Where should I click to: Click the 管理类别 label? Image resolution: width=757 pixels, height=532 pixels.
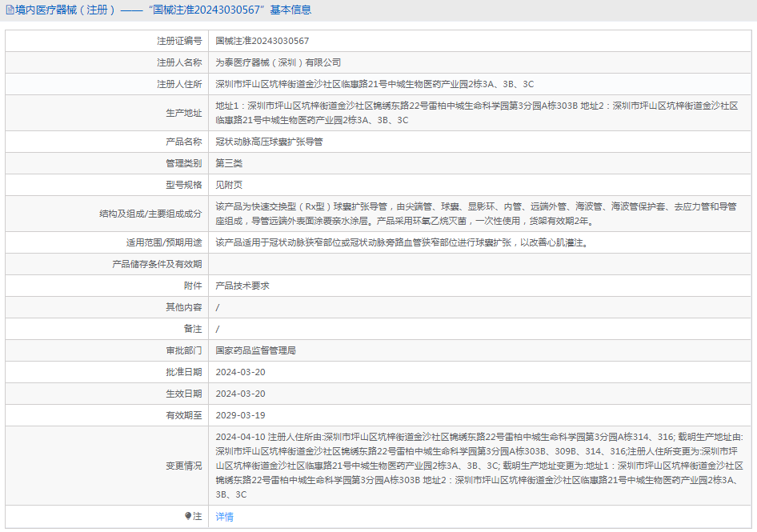(184, 164)
